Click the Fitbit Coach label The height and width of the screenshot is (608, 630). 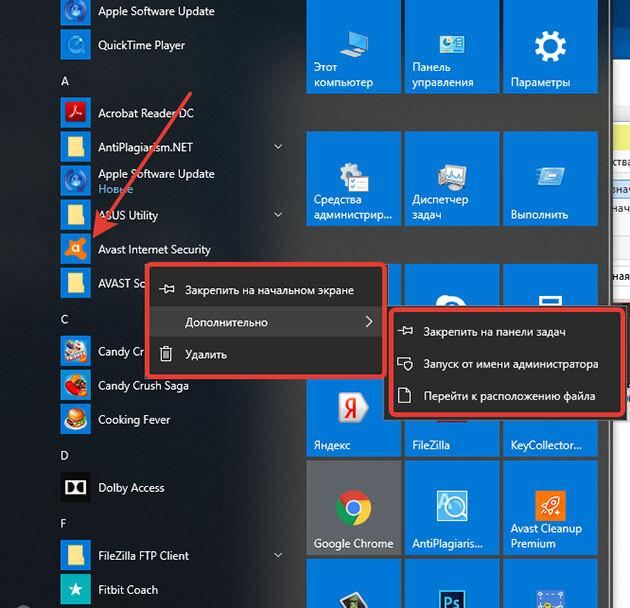pos(128,590)
